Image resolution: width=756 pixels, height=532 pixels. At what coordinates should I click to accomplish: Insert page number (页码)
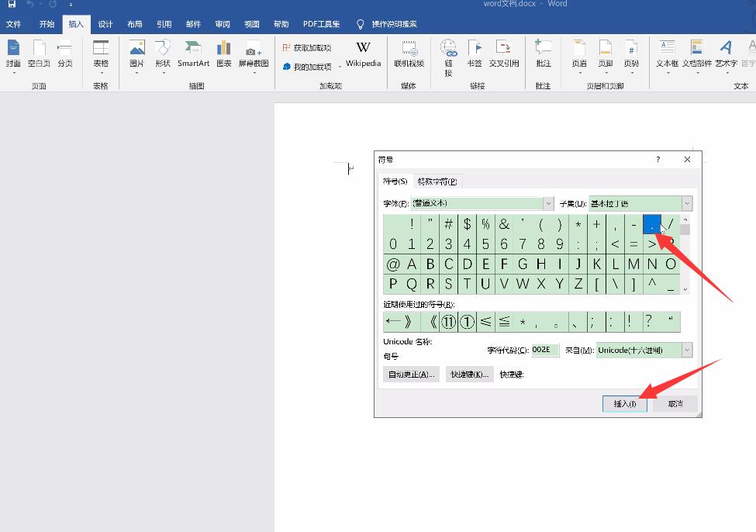coord(631,57)
